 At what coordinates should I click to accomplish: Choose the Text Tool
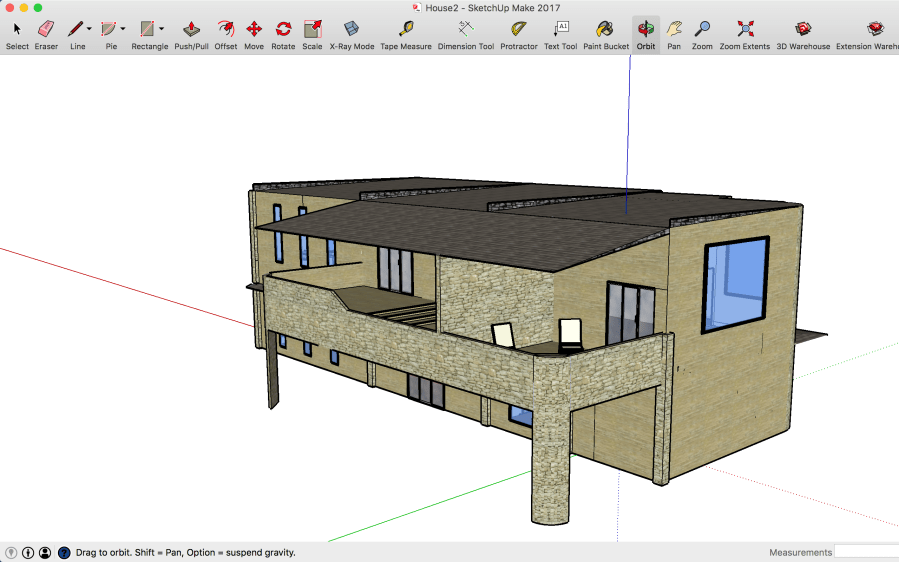[560, 30]
